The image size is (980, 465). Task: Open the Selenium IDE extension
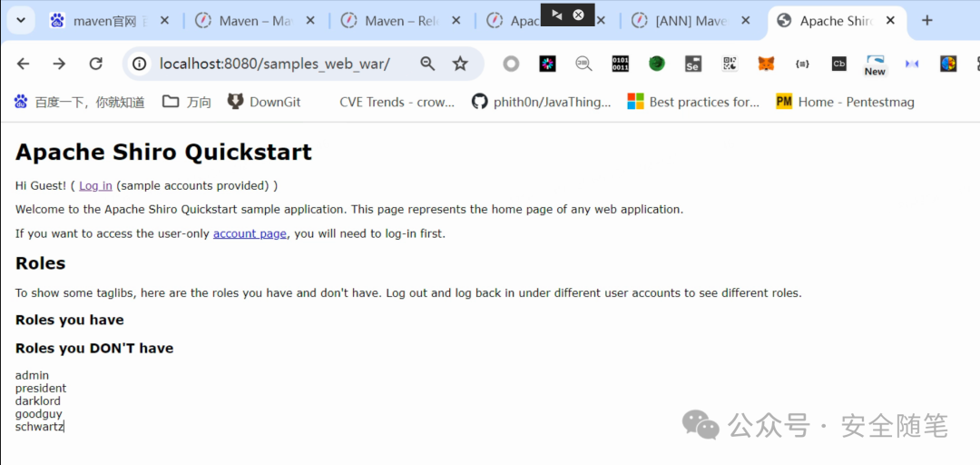693,64
